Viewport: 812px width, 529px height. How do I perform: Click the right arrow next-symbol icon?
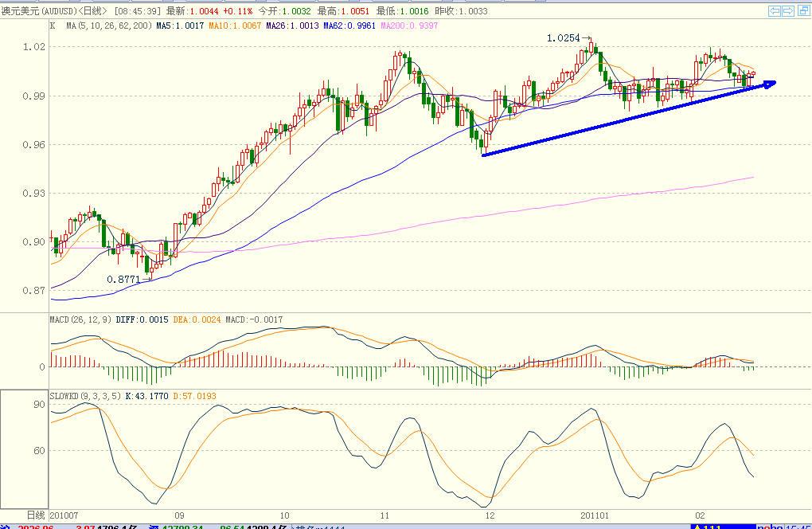coord(788,11)
